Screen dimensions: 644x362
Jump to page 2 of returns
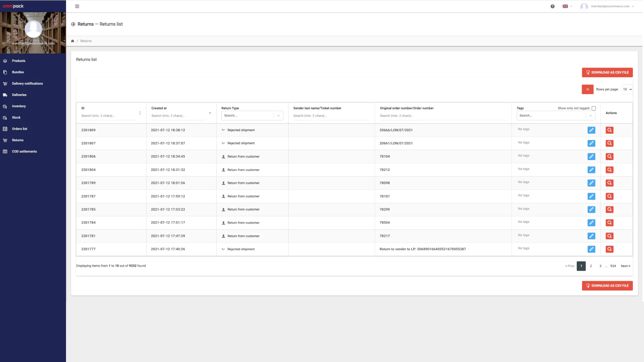coord(590,266)
